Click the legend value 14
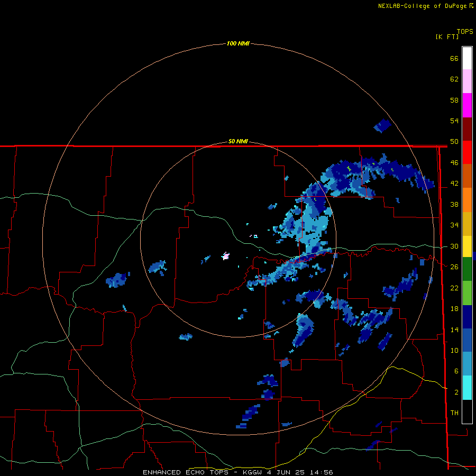476x476 pixels. [454, 329]
